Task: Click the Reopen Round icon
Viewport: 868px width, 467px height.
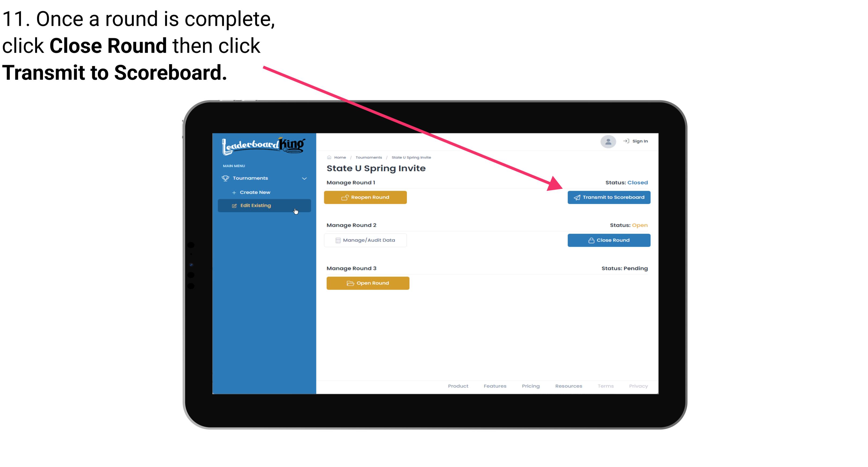Action: pyautogui.click(x=345, y=197)
